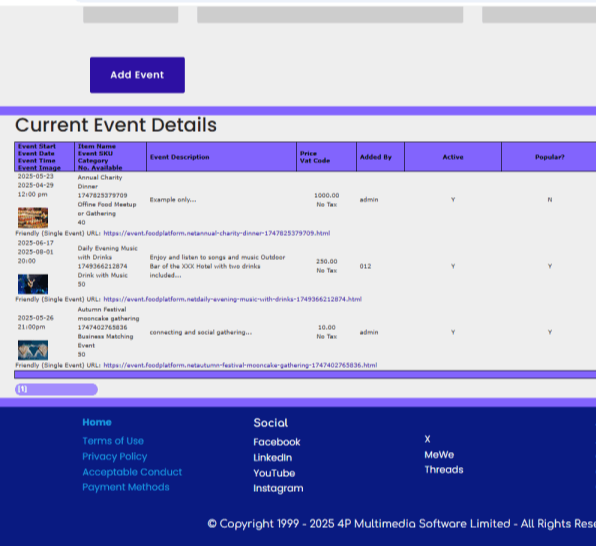Open Terms of Use footer link
The width and height of the screenshot is (596, 546).
[x=113, y=441]
